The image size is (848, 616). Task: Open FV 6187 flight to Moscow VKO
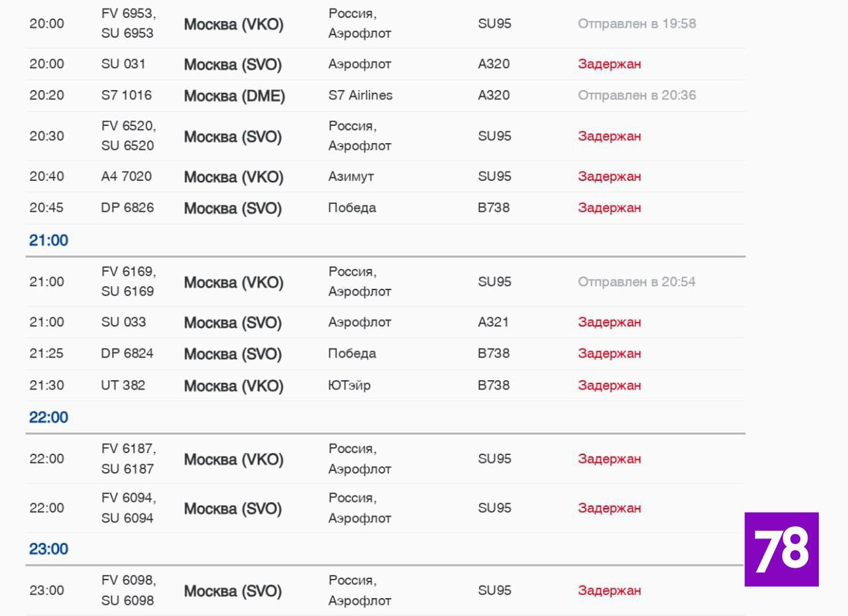(233, 460)
